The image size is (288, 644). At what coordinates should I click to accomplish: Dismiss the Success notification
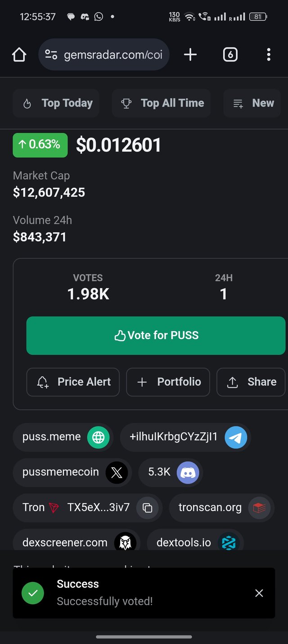pos(259,593)
